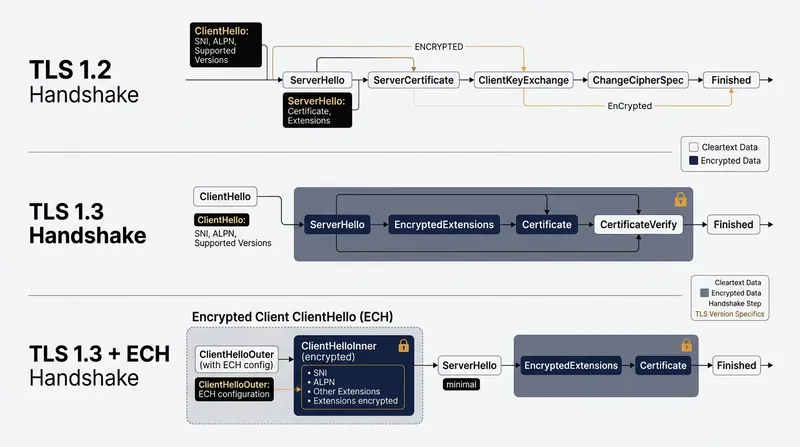800x447 pixels.
Task: Click lock icon above ECH row Certificate box
Action: 687,345
